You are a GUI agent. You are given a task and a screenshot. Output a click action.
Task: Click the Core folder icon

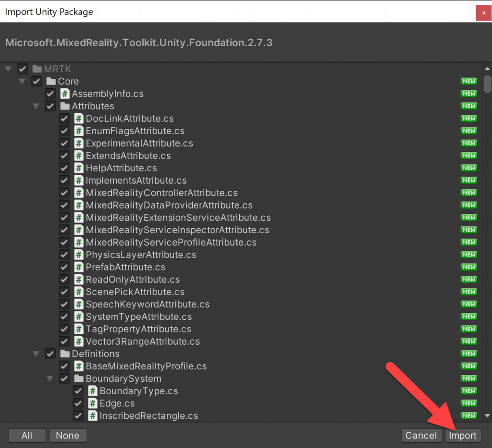click(51, 81)
